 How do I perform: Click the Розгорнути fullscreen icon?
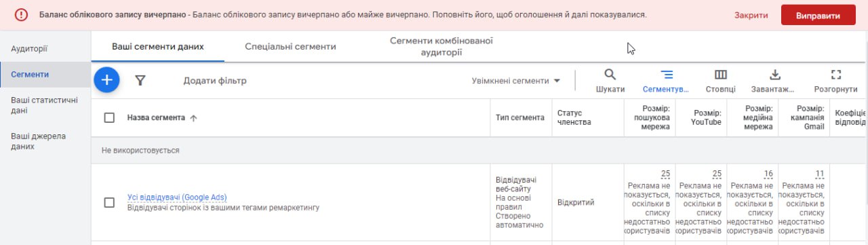pyautogui.click(x=836, y=75)
